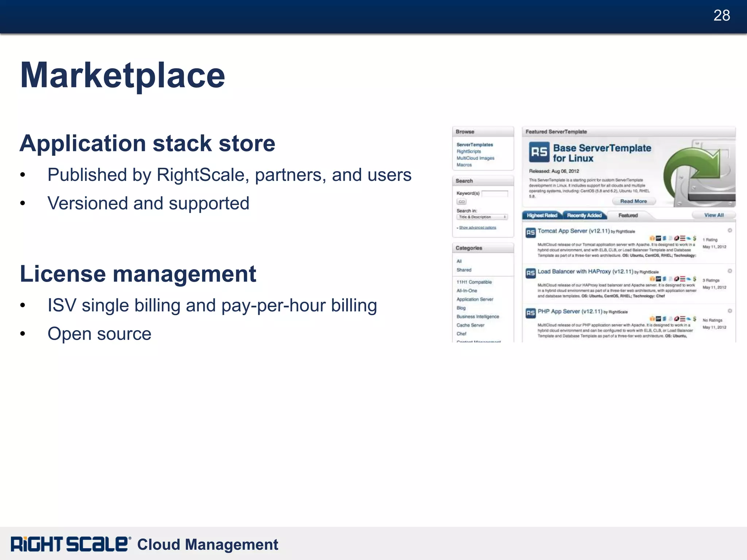This screenshot has height=560, width=747.
Task: Switch to the Recently Added tab
Action: pos(584,215)
